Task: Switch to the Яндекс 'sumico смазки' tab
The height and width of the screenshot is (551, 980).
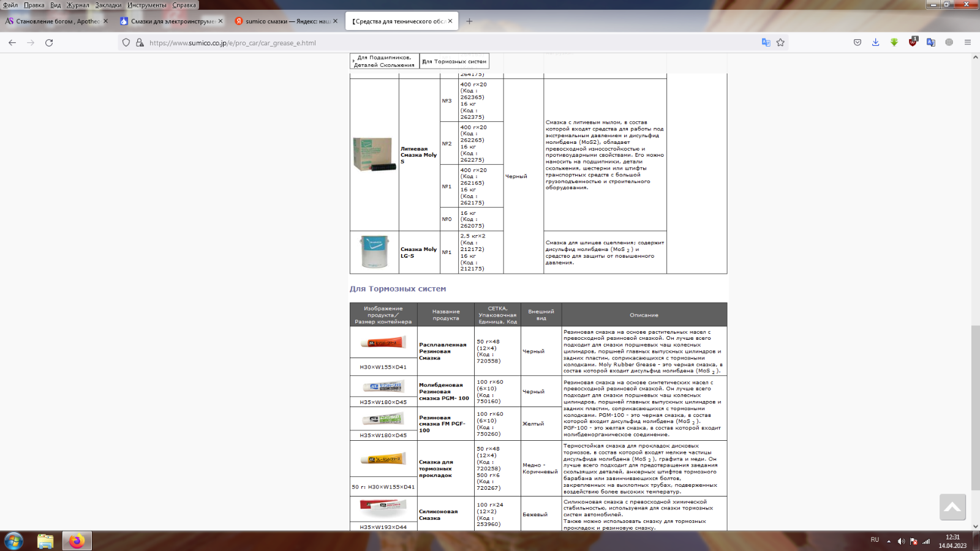Action: point(286,21)
